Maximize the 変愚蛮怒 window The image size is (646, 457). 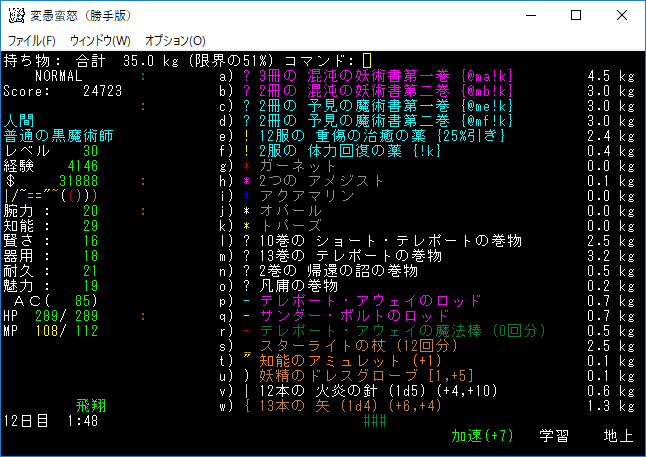[x=576, y=16]
